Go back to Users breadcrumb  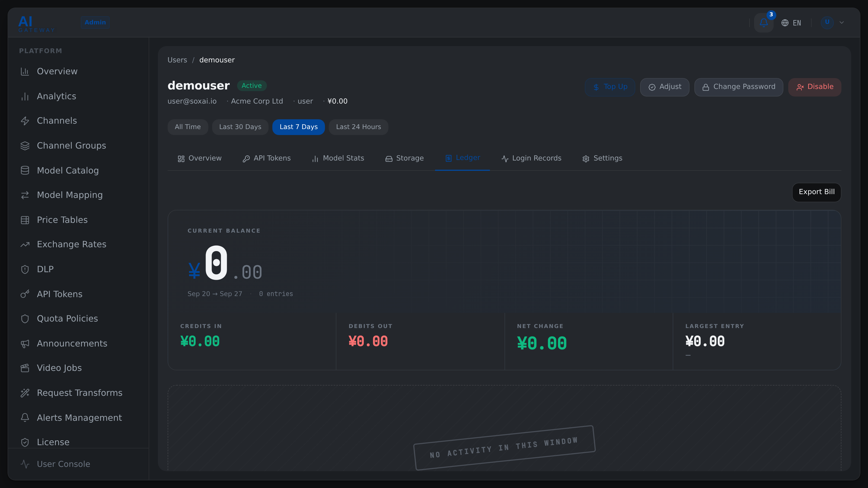pyautogui.click(x=177, y=60)
